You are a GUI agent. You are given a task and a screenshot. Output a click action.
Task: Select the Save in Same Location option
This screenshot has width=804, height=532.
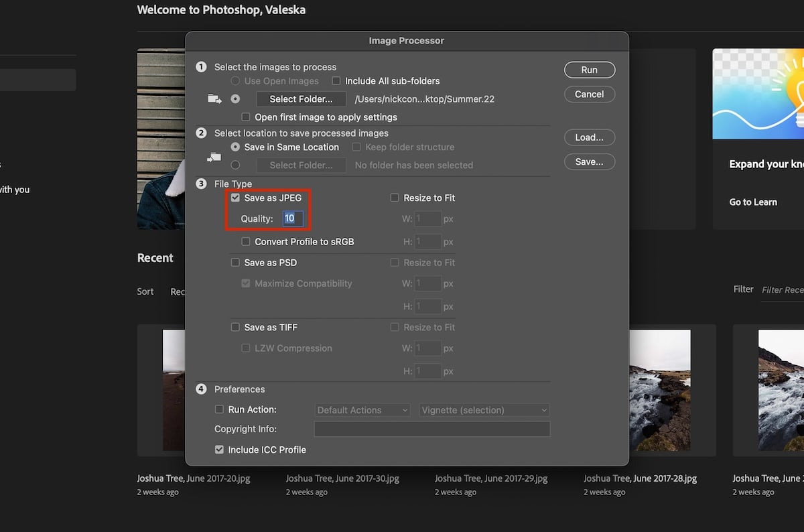(235, 147)
